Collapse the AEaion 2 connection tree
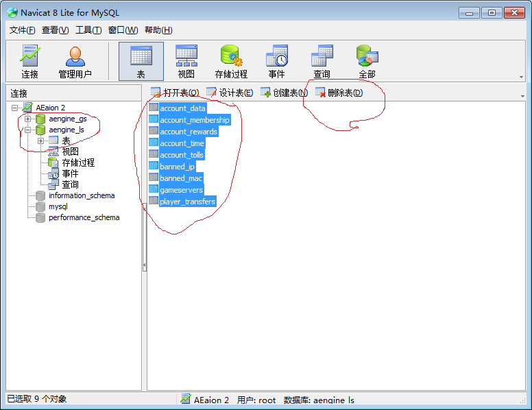This screenshot has height=410, width=532. click(x=15, y=108)
